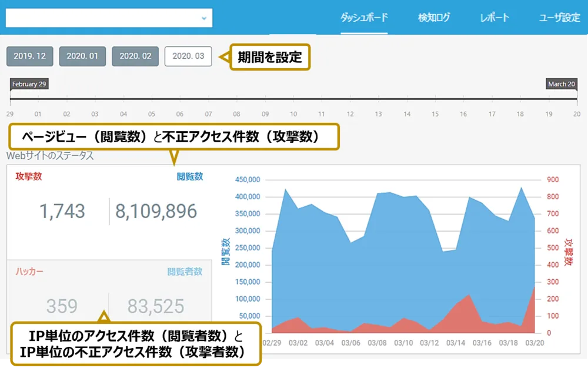
Task: Click the 閲覧者数 value 83,525
Action: [156, 306]
